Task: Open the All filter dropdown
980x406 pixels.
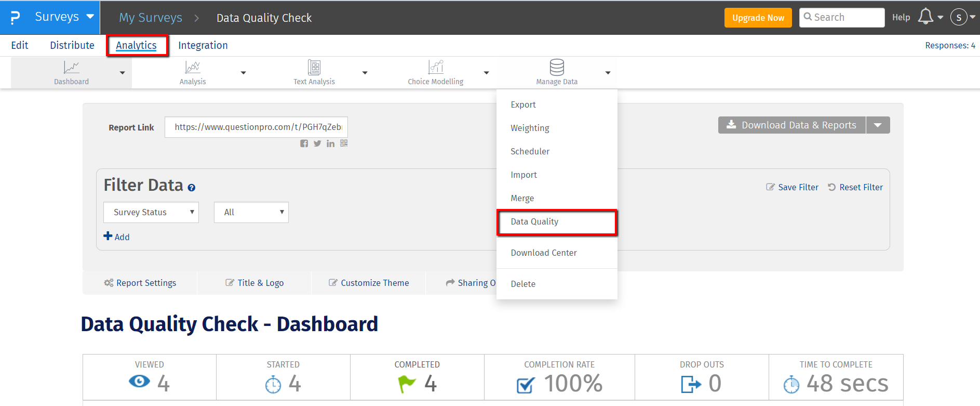Action: point(251,212)
